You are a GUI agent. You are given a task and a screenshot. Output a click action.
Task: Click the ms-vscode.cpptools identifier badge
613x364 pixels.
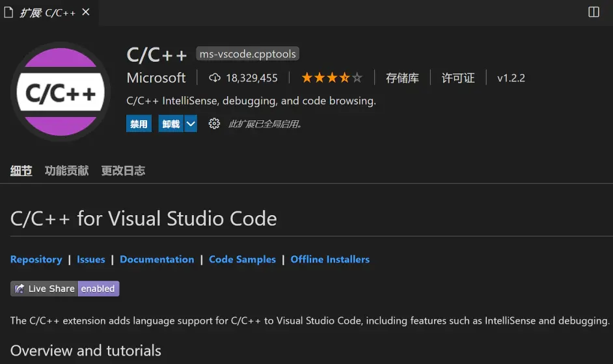247,54
